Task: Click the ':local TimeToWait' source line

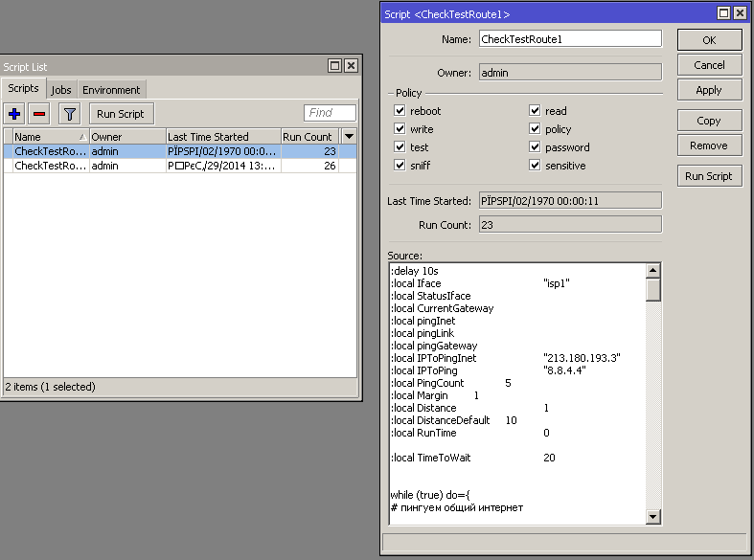Action: [473, 458]
